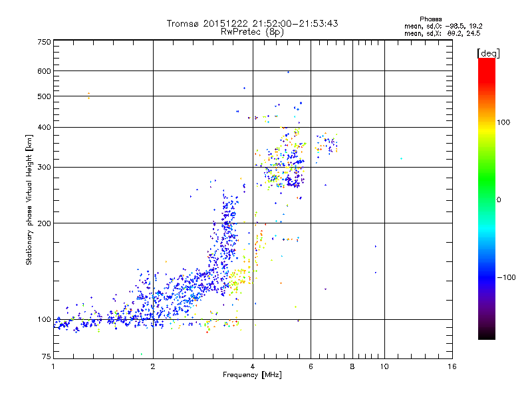Image resolution: width=532 pixels, height=399 pixels.
Task: Click the isolated cyan data point near 11 MHz
Action: (x=402, y=158)
